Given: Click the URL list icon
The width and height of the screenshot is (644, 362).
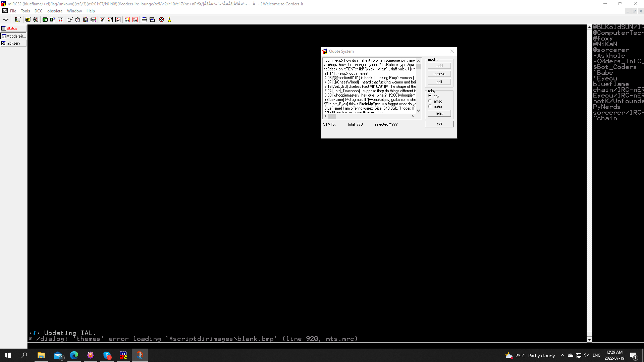Looking at the screenshot, I should click(135, 20).
